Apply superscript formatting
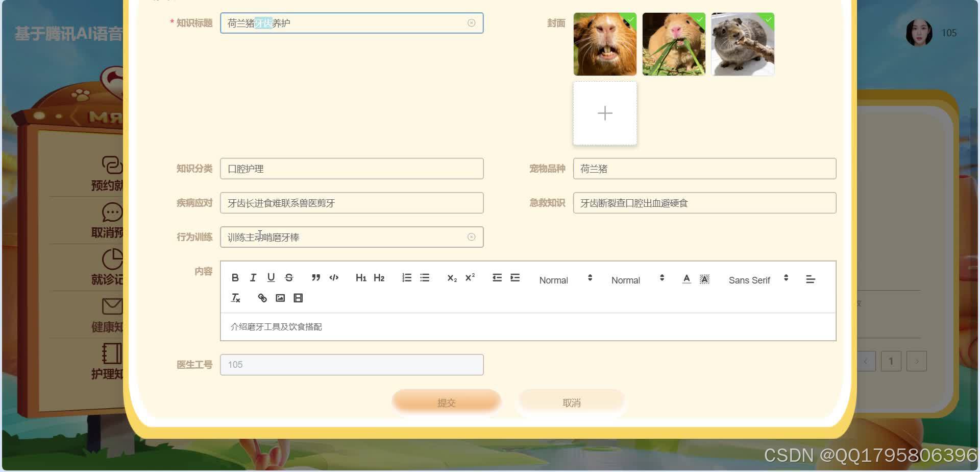 point(470,277)
